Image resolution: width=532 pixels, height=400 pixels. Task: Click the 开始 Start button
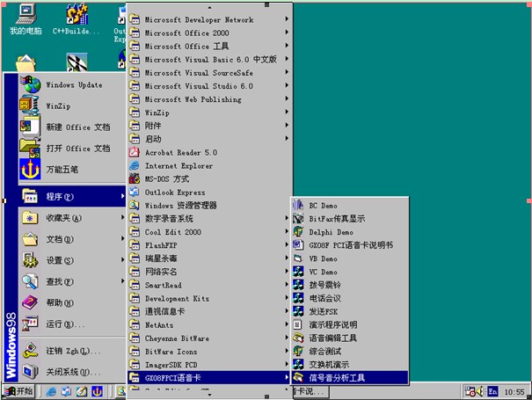point(18,390)
